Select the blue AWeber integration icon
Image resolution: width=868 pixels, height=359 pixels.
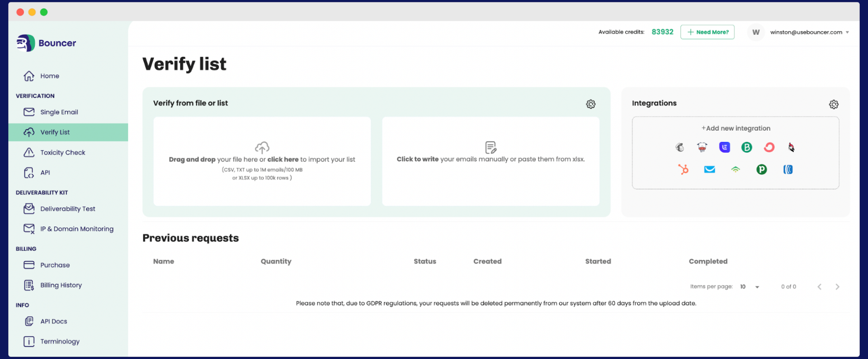click(x=788, y=170)
